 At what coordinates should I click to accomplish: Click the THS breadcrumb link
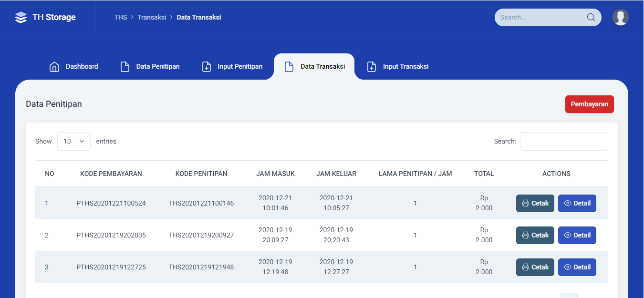[121, 18]
